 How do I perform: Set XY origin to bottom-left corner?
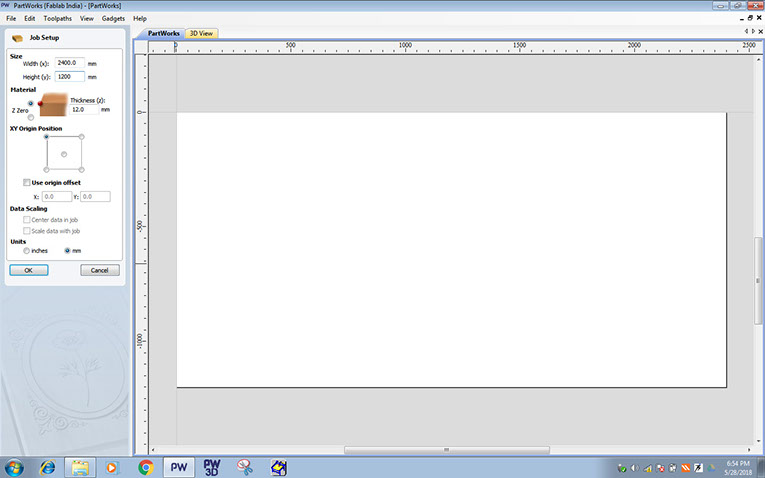(46, 170)
